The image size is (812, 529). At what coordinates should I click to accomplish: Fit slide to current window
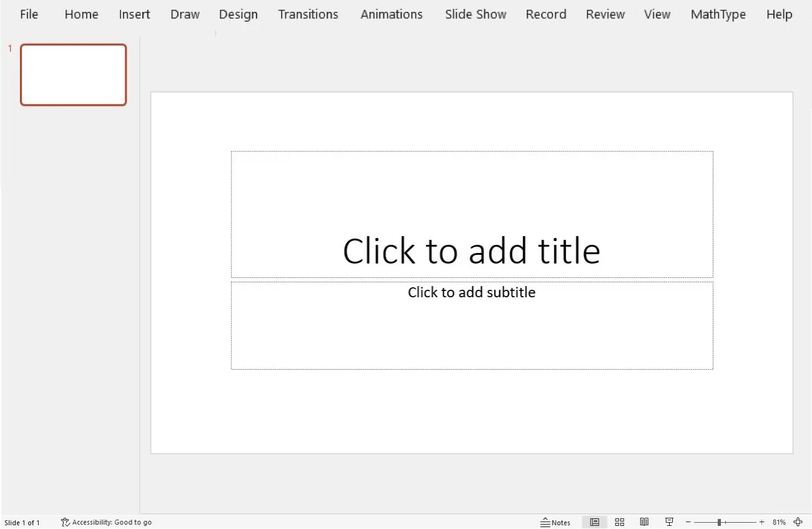click(x=798, y=522)
